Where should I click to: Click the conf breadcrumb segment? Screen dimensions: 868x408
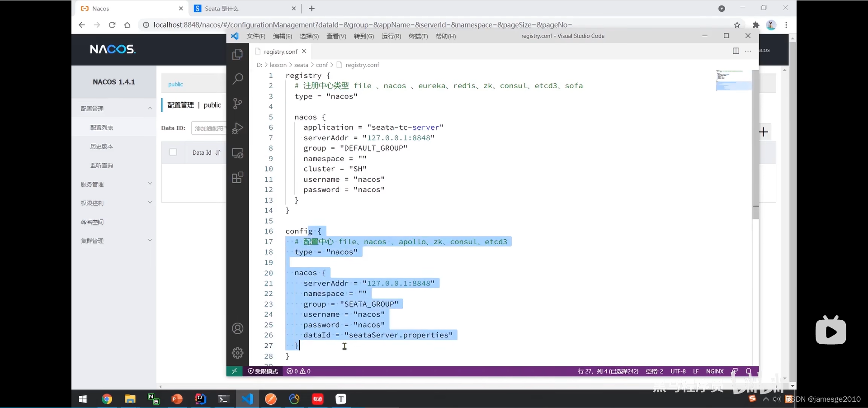point(322,65)
